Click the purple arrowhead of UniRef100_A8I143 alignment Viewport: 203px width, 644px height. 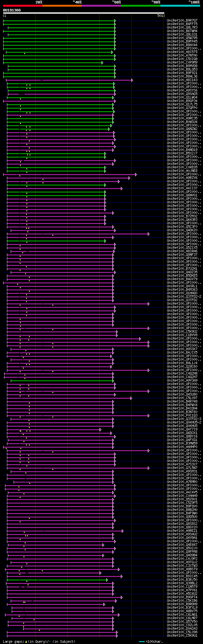[132, 80]
